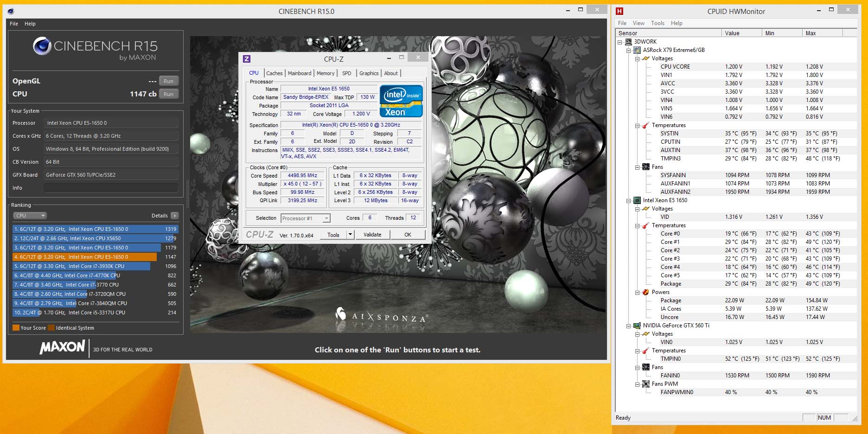This screenshot has height=434, width=868.
Task: Switch to the SPD tab in CPU-Z
Action: pyautogui.click(x=347, y=73)
